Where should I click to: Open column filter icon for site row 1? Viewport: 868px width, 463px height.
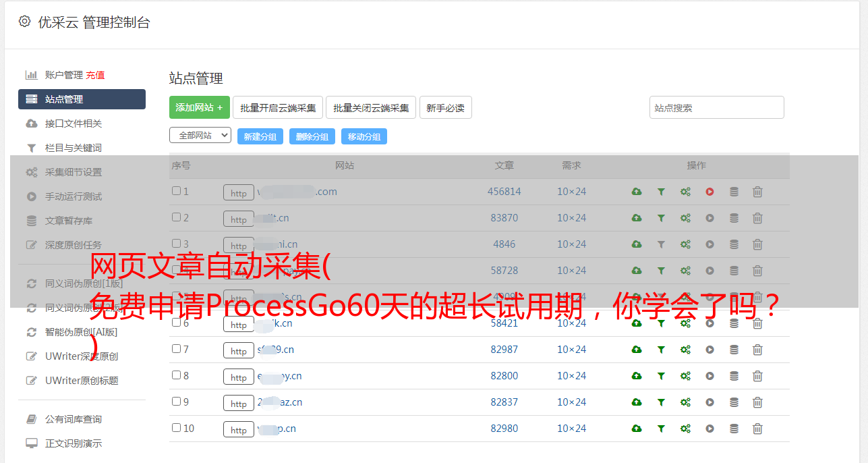click(661, 192)
